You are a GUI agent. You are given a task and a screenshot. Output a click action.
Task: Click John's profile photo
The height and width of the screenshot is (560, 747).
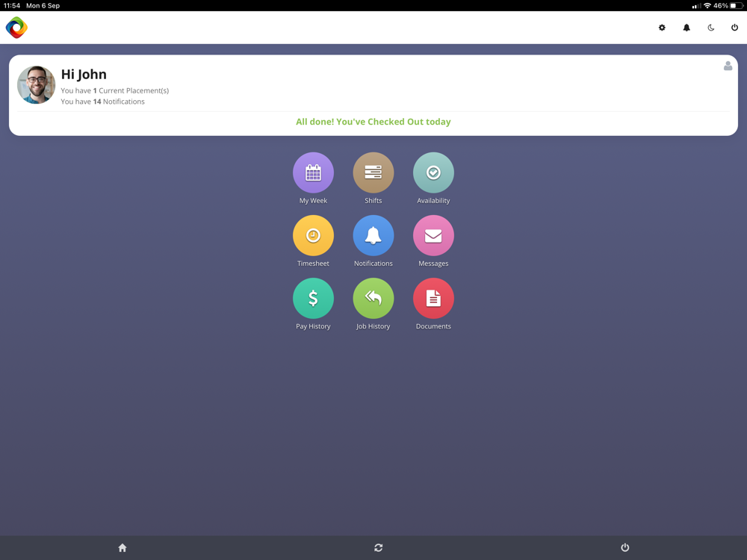pyautogui.click(x=36, y=85)
